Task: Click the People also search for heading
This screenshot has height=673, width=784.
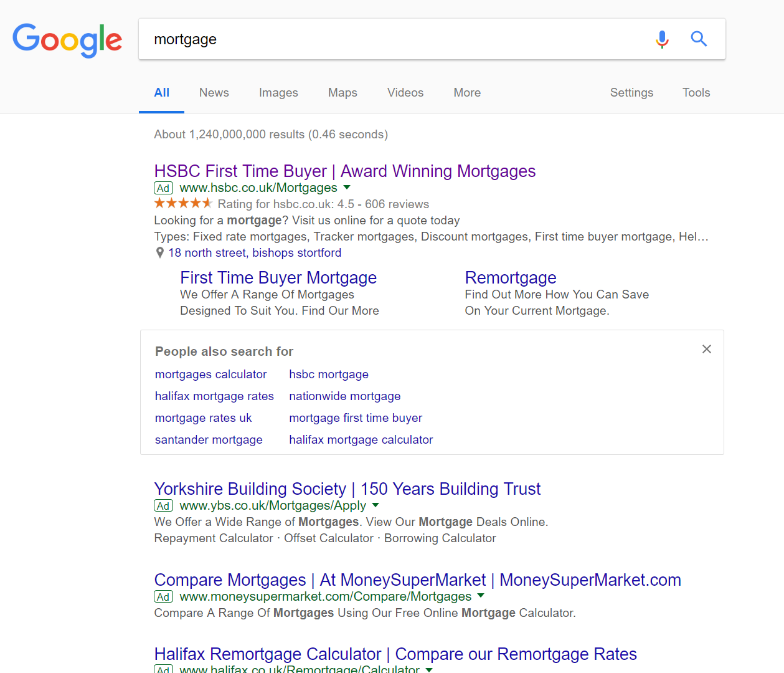Action: [224, 351]
